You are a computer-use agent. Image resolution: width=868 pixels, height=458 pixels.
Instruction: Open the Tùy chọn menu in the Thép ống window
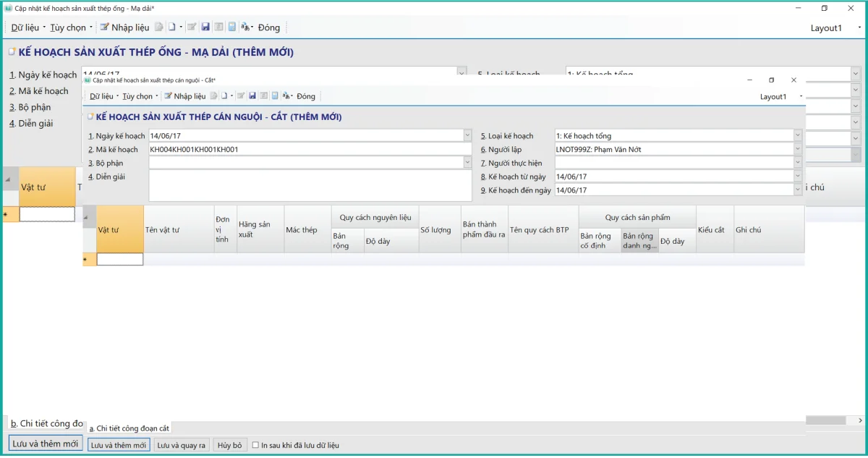[x=68, y=27]
